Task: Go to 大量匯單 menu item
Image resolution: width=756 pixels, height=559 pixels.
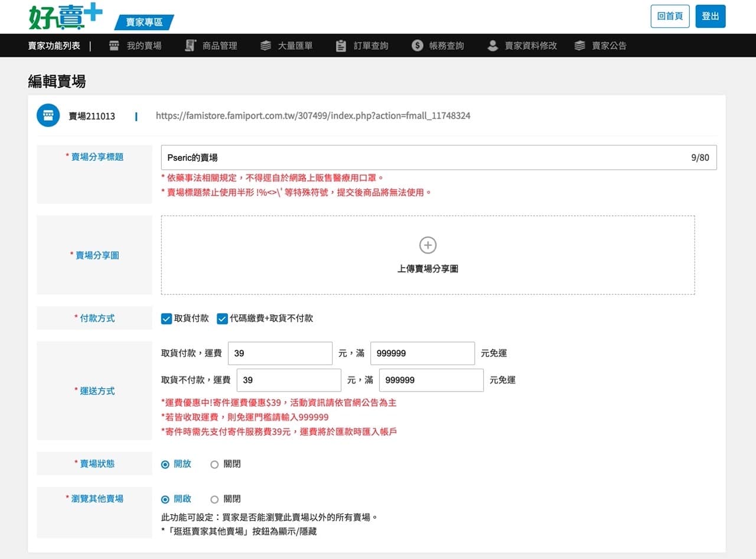Action: (295, 45)
